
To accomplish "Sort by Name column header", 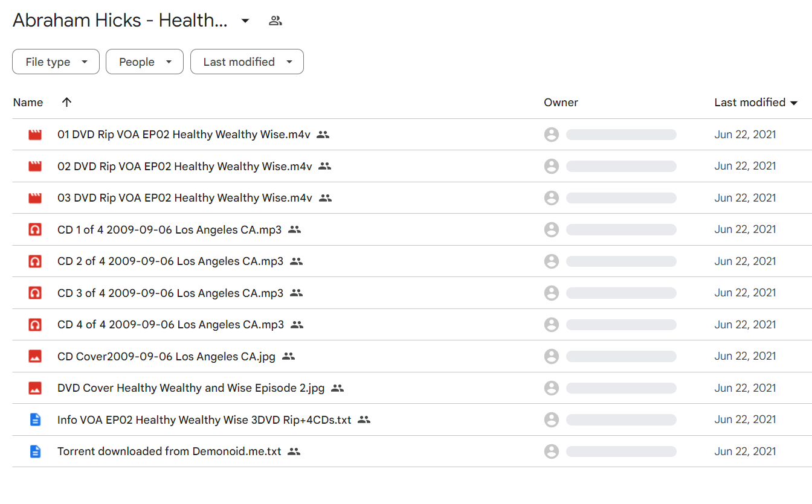I will (x=28, y=103).
